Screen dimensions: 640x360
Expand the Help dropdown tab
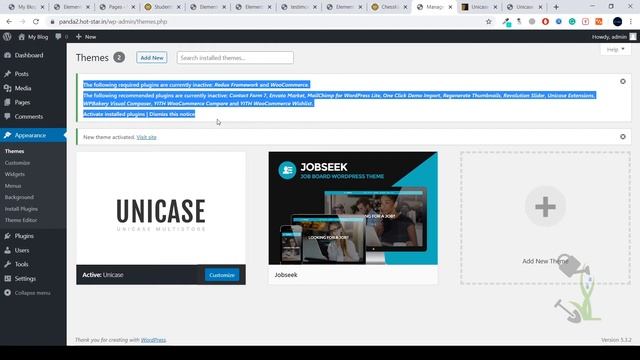point(616,49)
